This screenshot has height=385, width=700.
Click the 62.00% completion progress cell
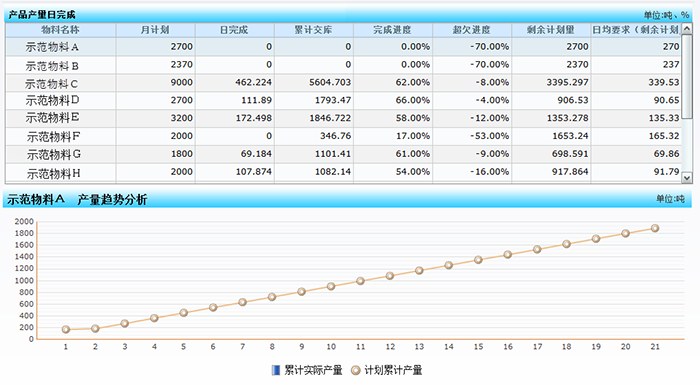(392, 83)
